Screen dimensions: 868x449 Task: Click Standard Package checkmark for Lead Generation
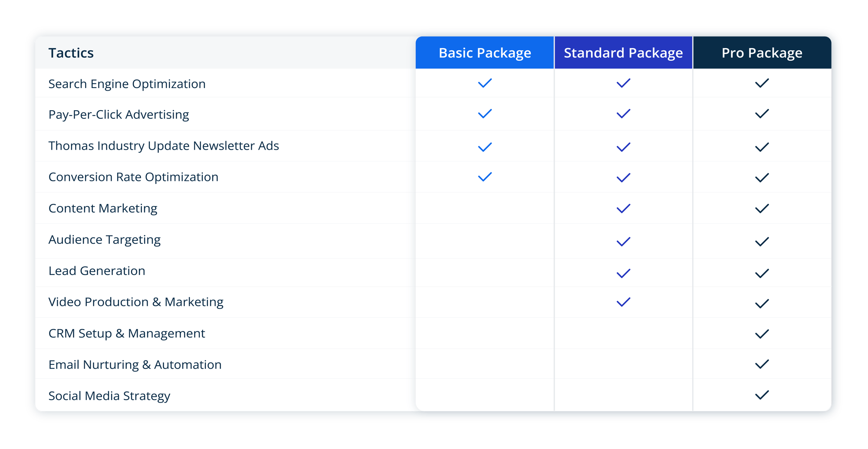coord(623,273)
